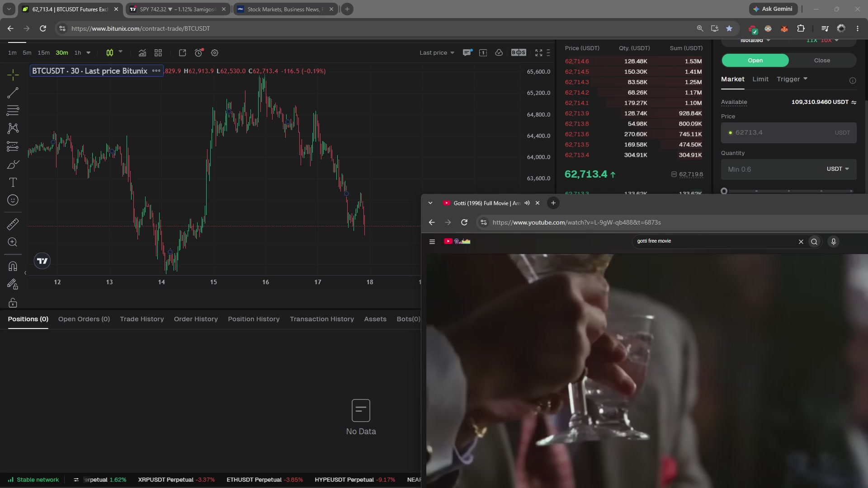The height and width of the screenshot is (488, 868).
Task: Switch chart to 1m timeframe
Action: pyautogui.click(x=12, y=53)
